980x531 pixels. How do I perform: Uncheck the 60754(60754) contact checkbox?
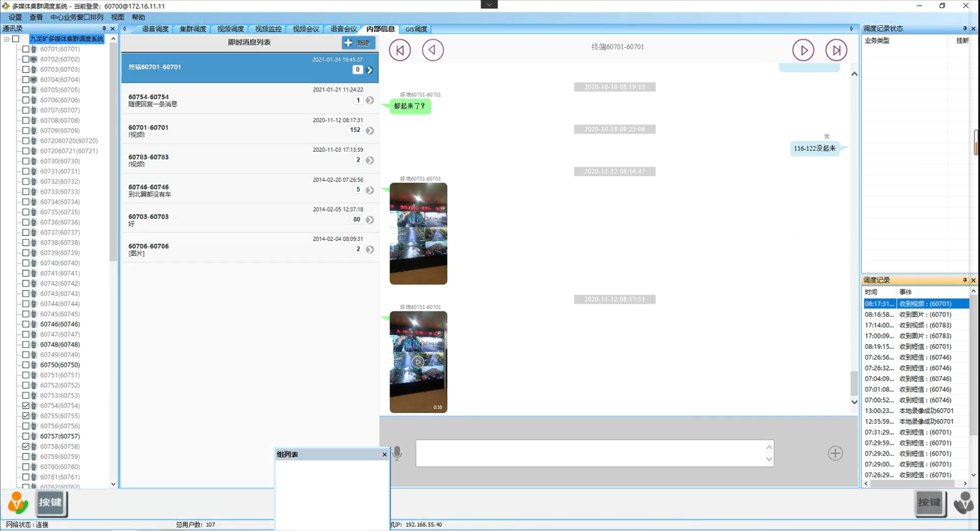26,406
